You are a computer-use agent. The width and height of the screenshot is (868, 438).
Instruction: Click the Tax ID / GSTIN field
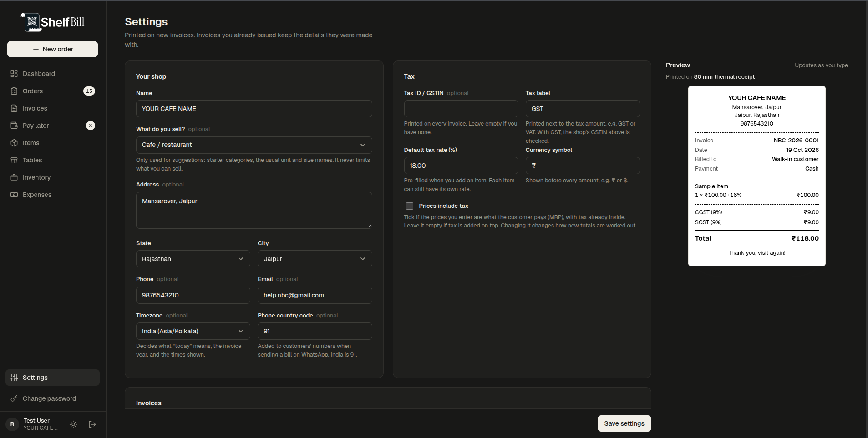click(461, 109)
